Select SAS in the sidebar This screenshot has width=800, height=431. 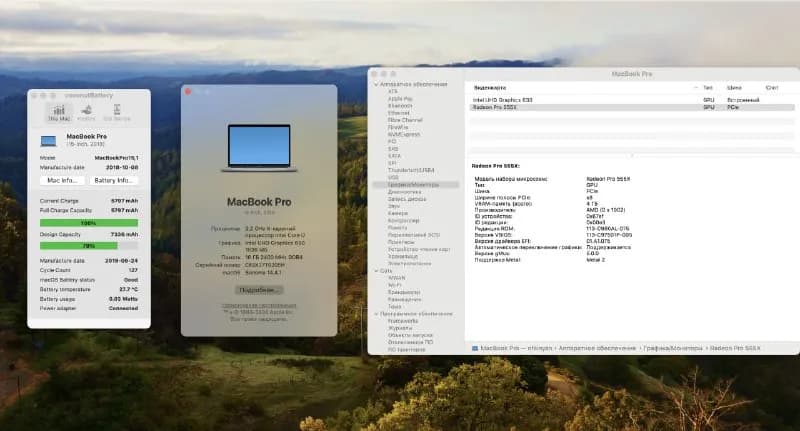(x=392, y=148)
